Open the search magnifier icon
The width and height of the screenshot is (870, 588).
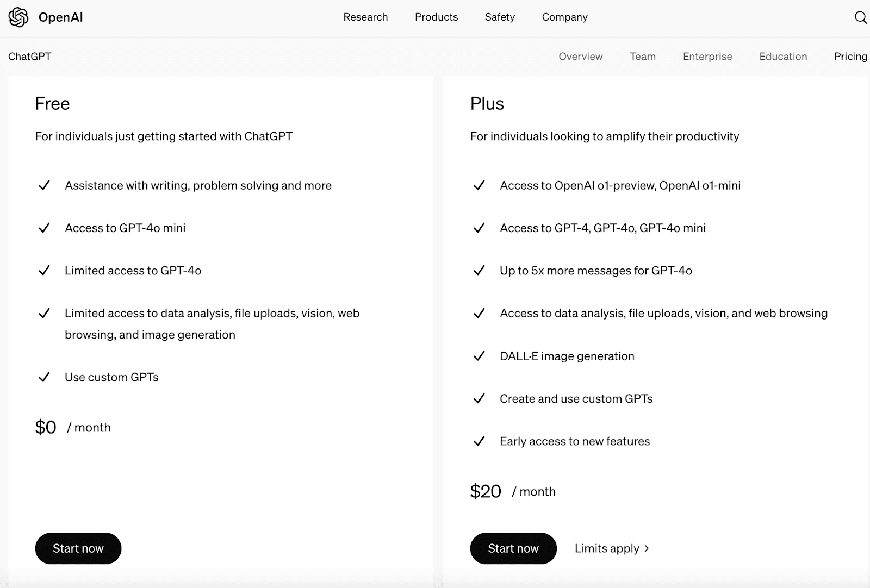(x=860, y=17)
